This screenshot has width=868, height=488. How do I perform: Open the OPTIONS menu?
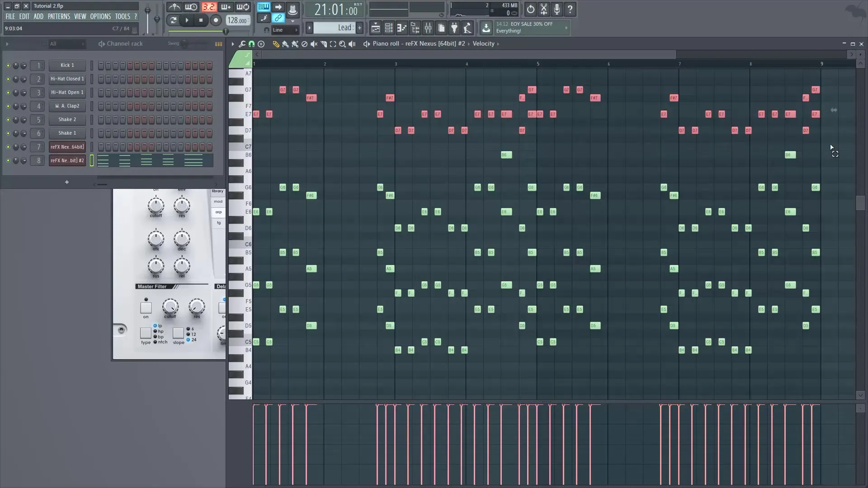[100, 16]
